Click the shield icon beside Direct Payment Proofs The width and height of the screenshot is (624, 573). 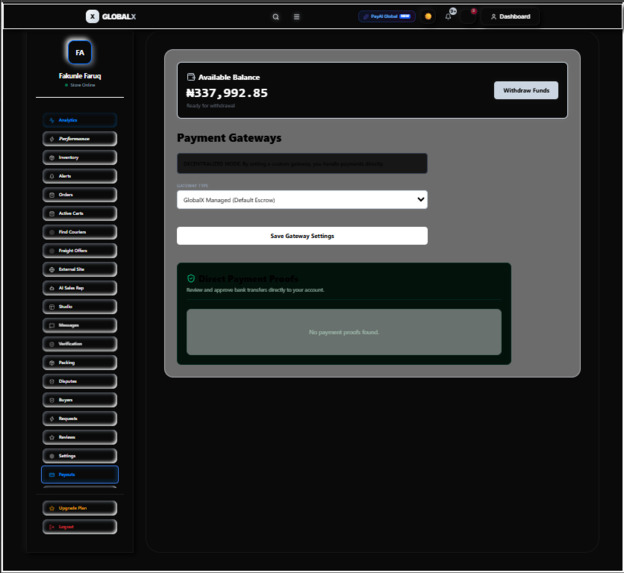point(191,279)
